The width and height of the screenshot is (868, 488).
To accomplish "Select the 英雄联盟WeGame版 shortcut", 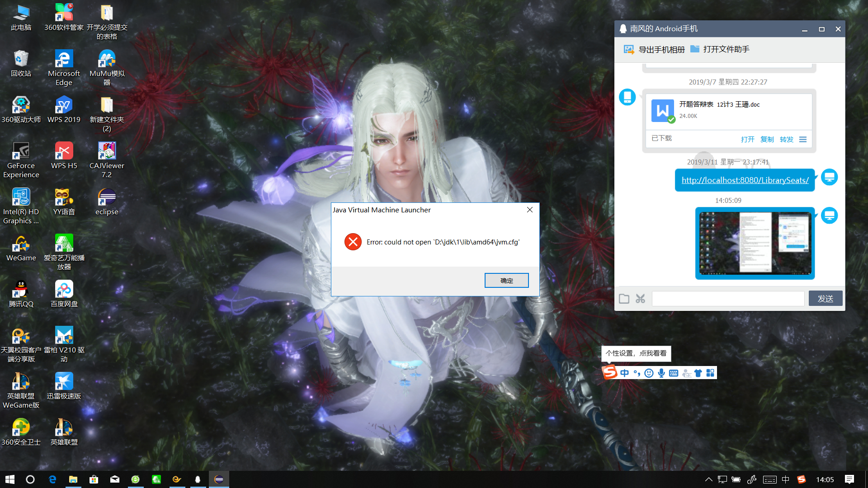I will tap(21, 390).
